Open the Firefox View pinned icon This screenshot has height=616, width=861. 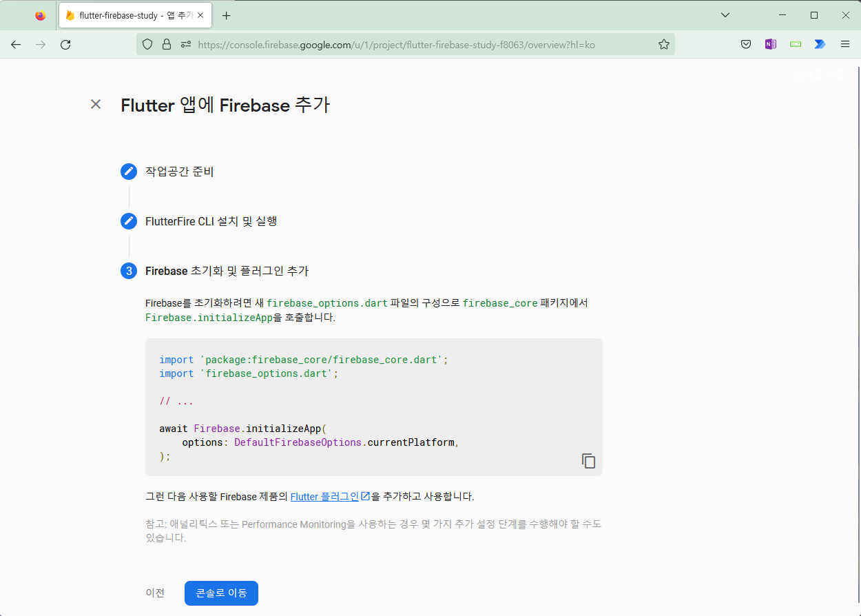coord(40,15)
